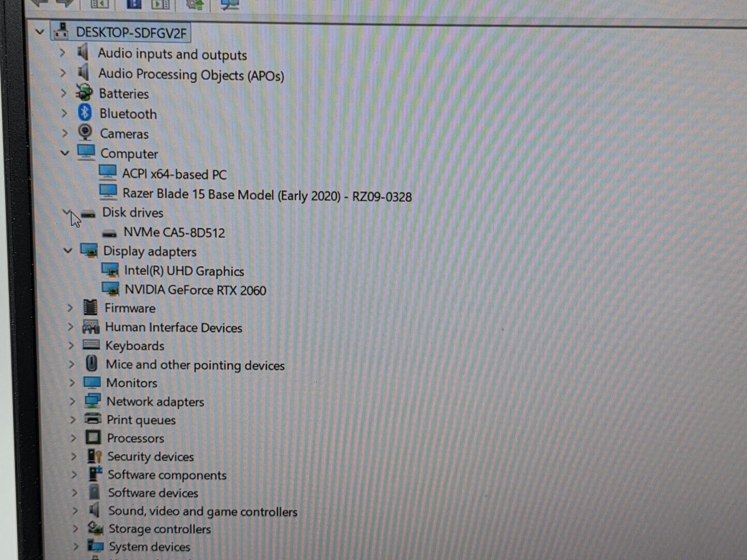Expand the Bluetooth category
The height and width of the screenshot is (560, 747).
pyautogui.click(x=64, y=113)
